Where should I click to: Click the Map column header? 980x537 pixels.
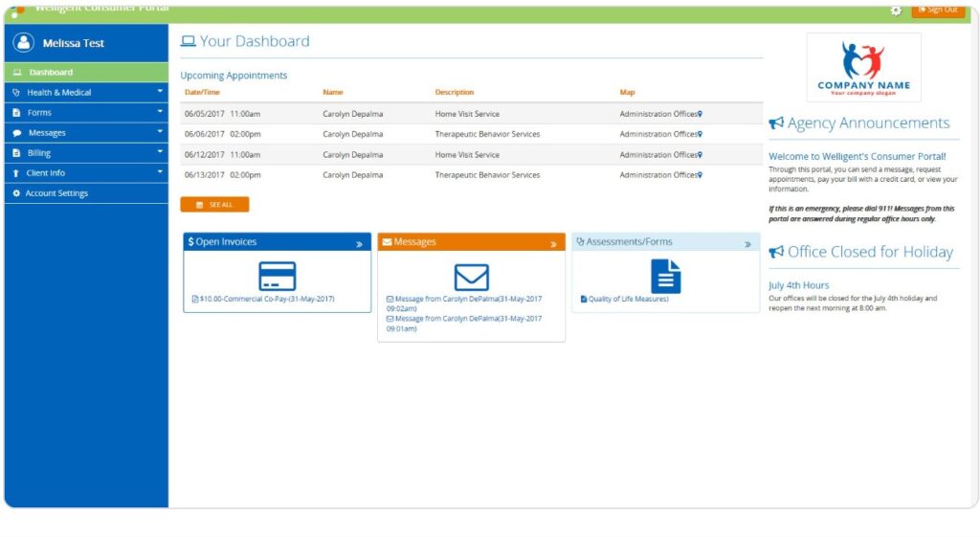627,92
